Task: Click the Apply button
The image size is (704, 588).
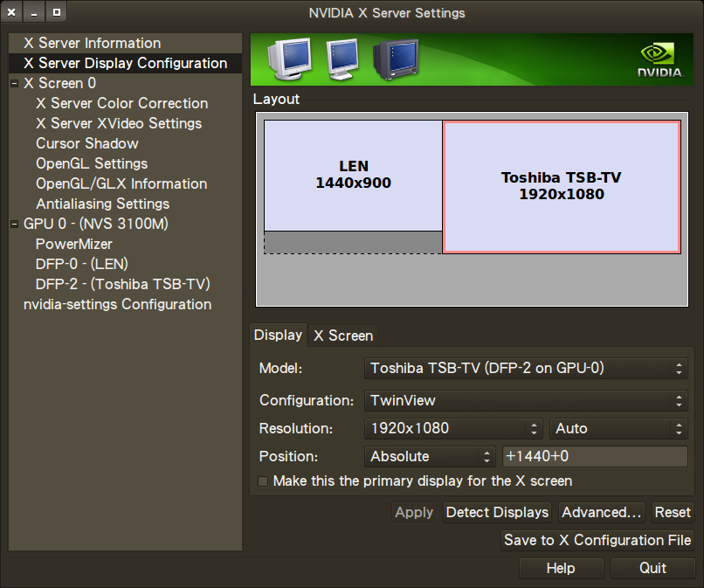Action: pos(414,513)
